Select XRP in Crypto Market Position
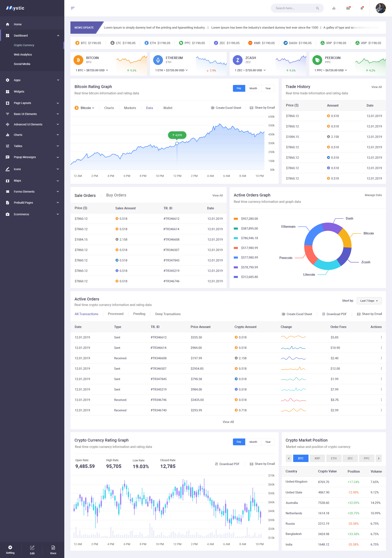This screenshot has width=392, height=558. [317, 458]
